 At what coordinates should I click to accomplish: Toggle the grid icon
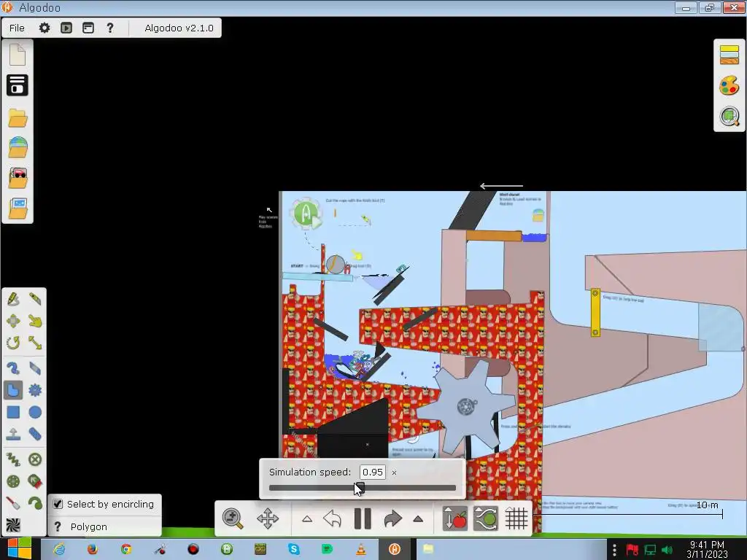(x=516, y=518)
